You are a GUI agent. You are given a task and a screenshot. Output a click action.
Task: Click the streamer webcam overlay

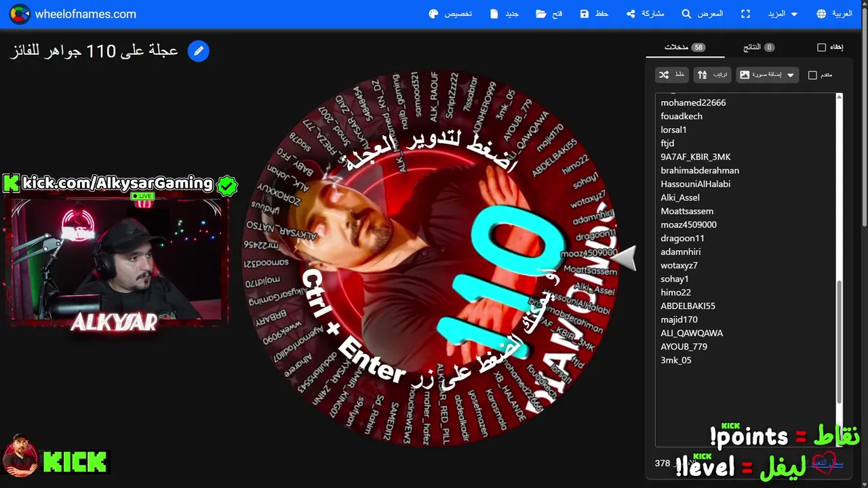coord(115,260)
